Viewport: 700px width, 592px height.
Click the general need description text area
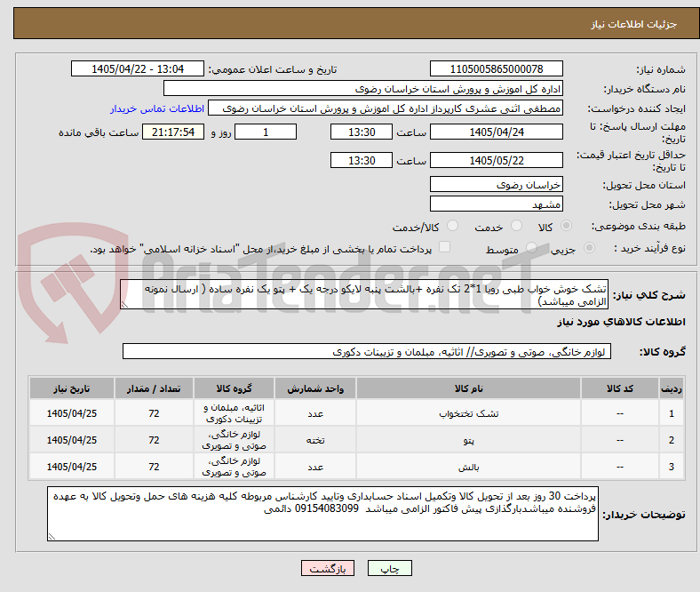364,294
